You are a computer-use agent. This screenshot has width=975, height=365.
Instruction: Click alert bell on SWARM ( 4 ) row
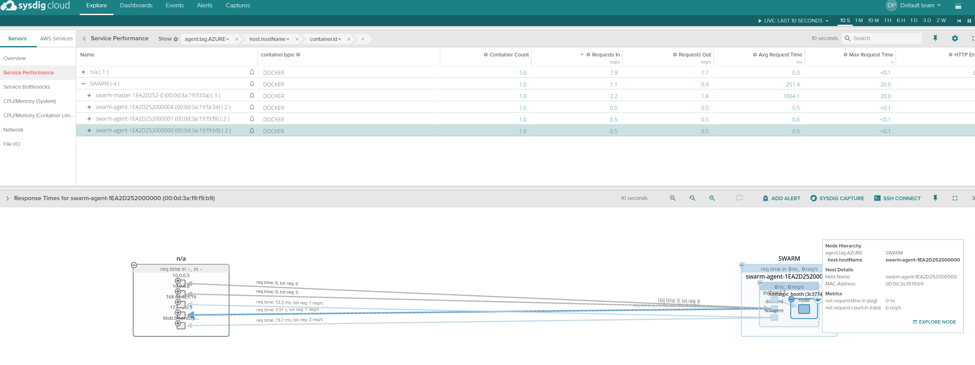pyautogui.click(x=252, y=84)
